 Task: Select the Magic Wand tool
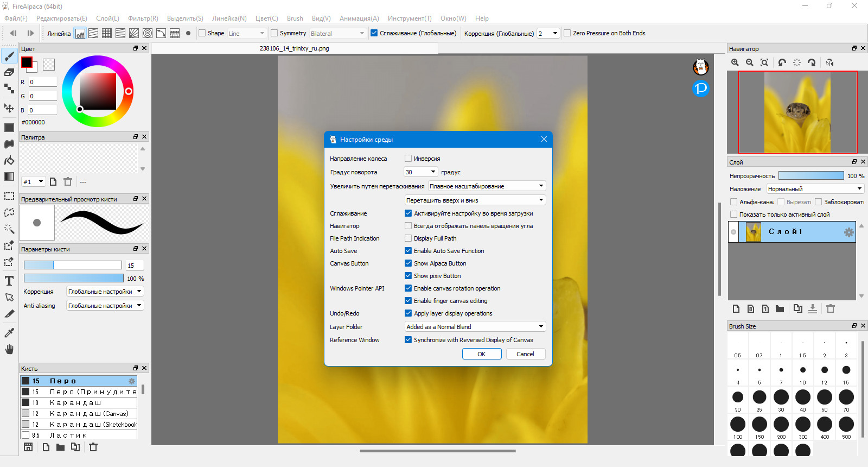[9, 229]
